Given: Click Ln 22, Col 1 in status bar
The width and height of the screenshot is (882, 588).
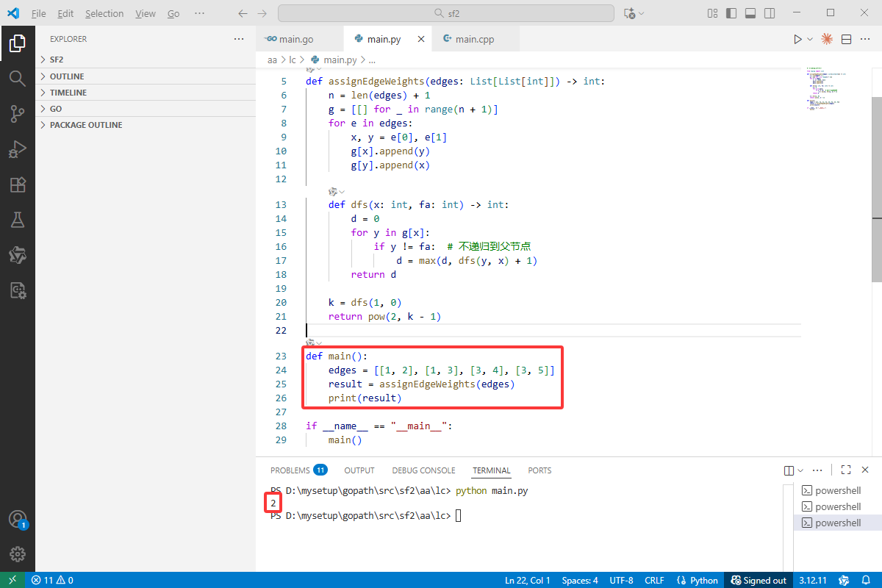Looking at the screenshot, I should (x=528, y=580).
